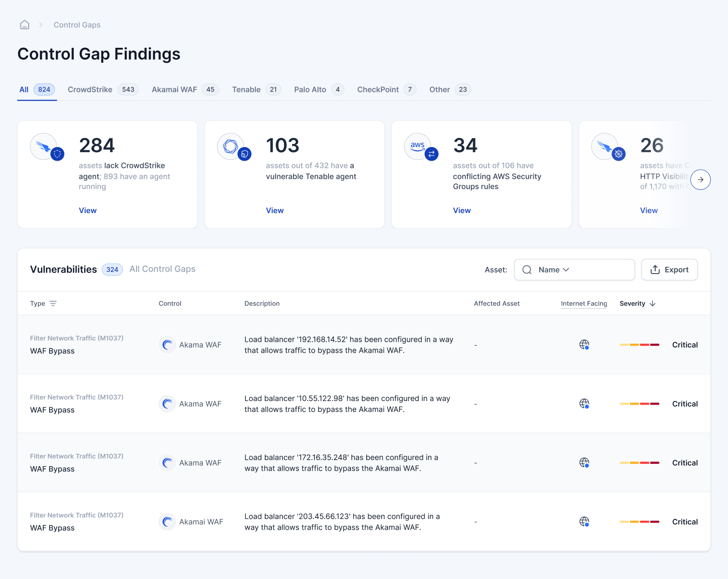Click the Affected Asset column header
The height and width of the screenshot is (579, 728).
tap(496, 304)
